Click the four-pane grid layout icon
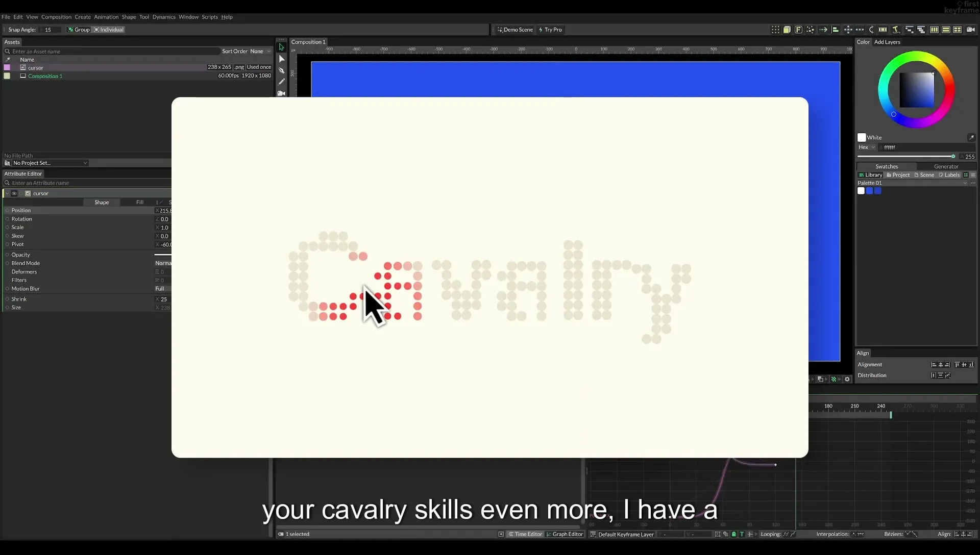Image resolution: width=980 pixels, height=555 pixels. (958, 30)
